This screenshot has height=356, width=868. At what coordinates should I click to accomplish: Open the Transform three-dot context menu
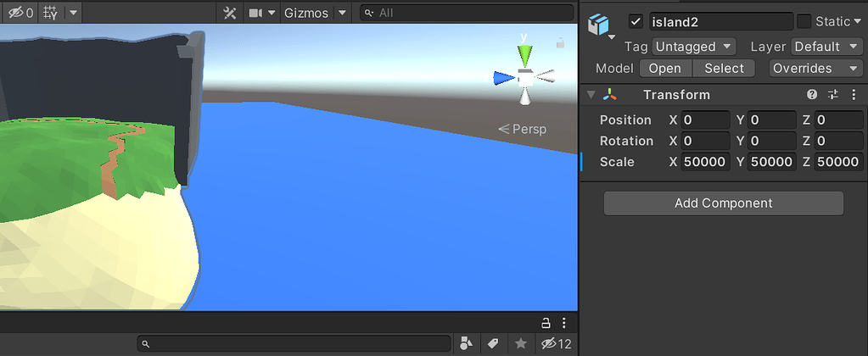[x=854, y=95]
